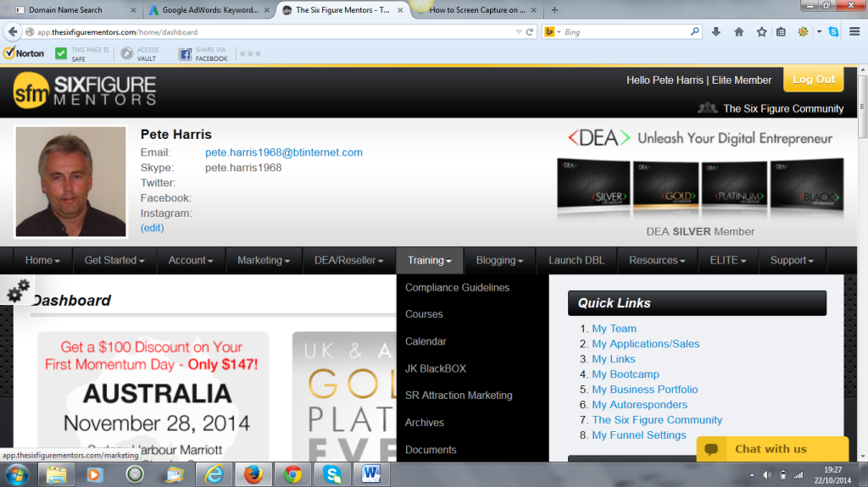The image size is (868, 487).
Task: Collapse the Training dropdown menu
Action: tap(430, 260)
